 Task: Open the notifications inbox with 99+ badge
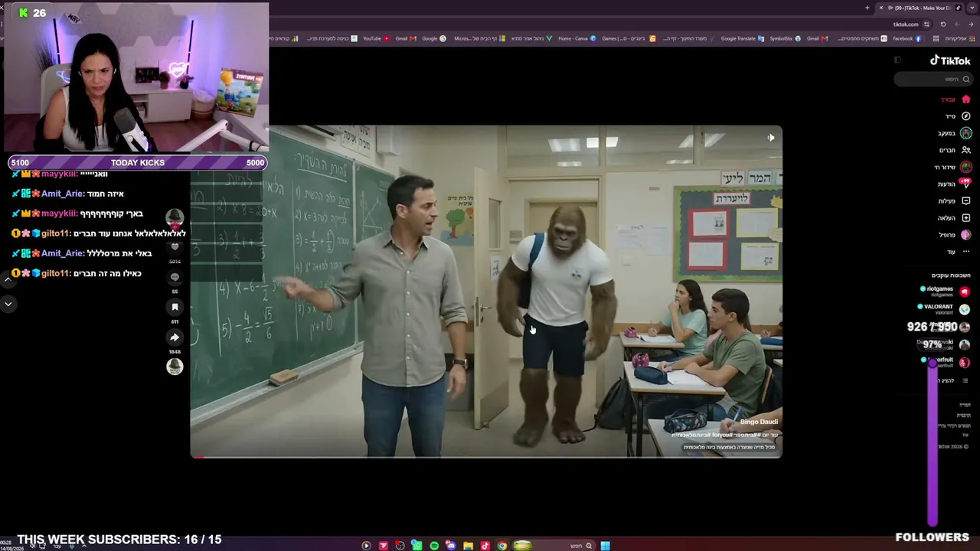965,184
